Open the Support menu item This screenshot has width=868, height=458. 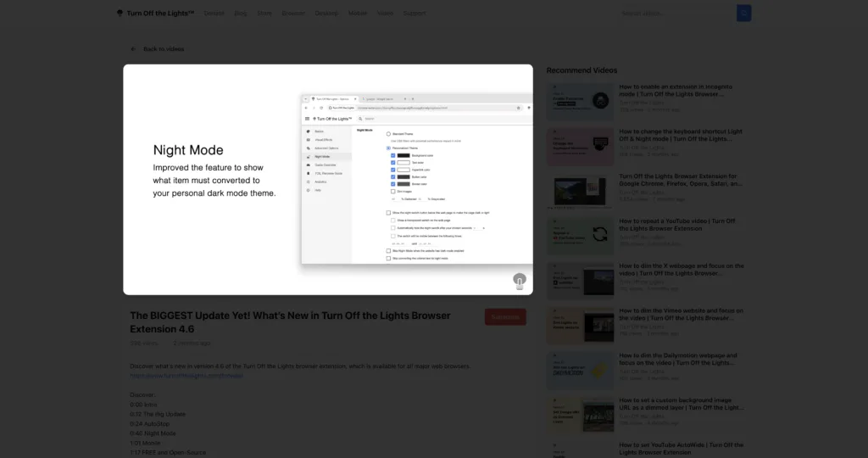tap(414, 14)
